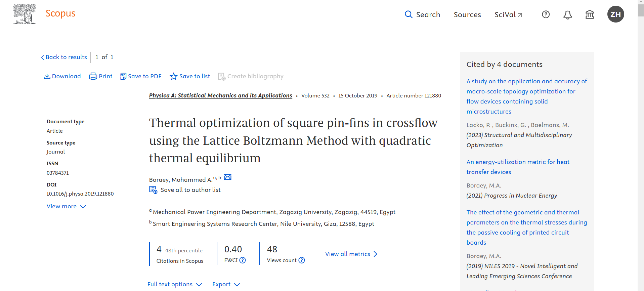The height and width of the screenshot is (291, 644).
Task: Click the institution building icon
Action: 590,14
